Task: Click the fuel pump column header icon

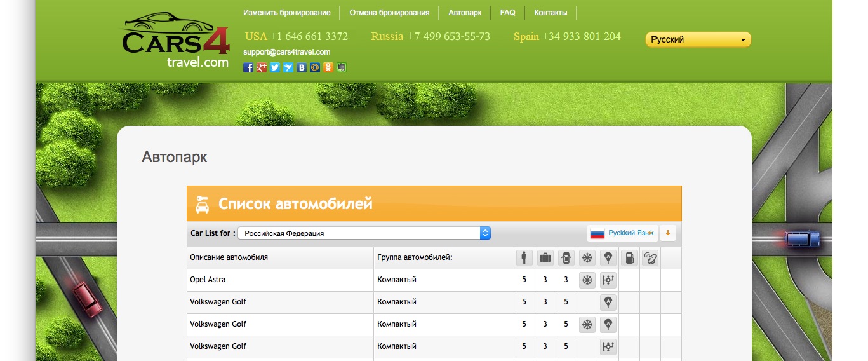Action: pyautogui.click(x=629, y=257)
